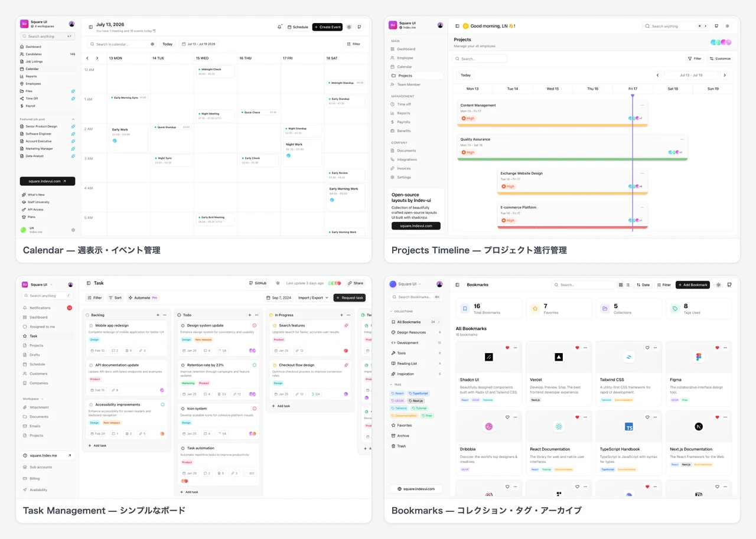
Task: Open more options on Content Management card
Action: tap(642, 105)
